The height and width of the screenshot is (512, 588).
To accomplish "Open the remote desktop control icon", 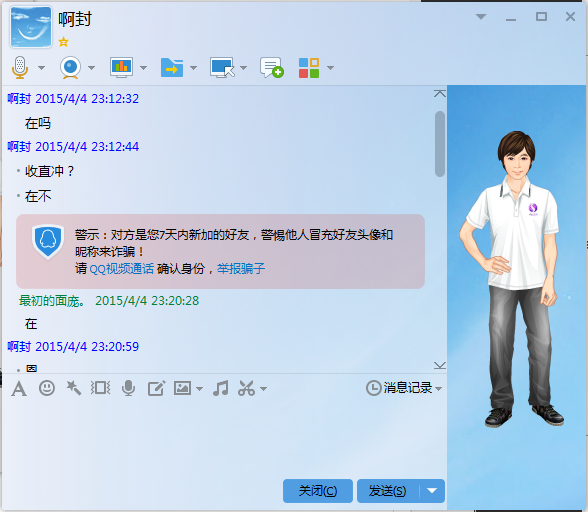I will point(222,68).
